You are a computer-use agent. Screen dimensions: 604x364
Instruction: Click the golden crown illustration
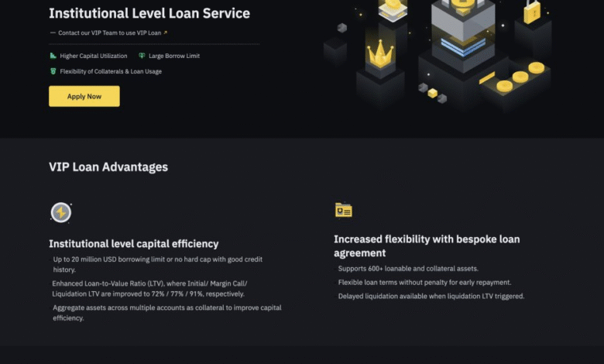point(379,54)
